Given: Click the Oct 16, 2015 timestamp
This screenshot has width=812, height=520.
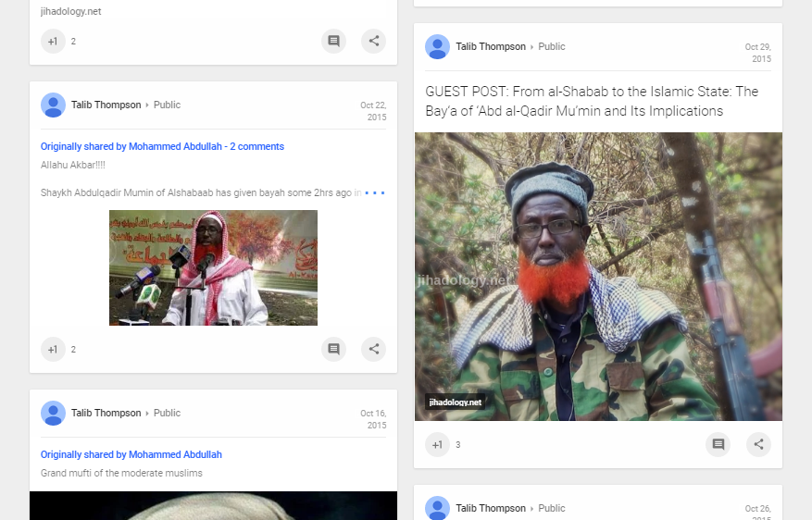Looking at the screenshot, I should 373,419.
